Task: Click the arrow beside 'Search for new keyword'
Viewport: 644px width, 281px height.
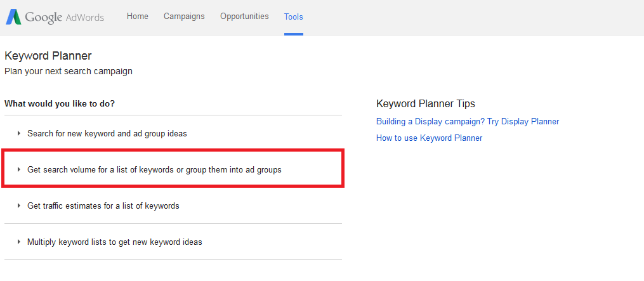Action: tap(19, 134)
